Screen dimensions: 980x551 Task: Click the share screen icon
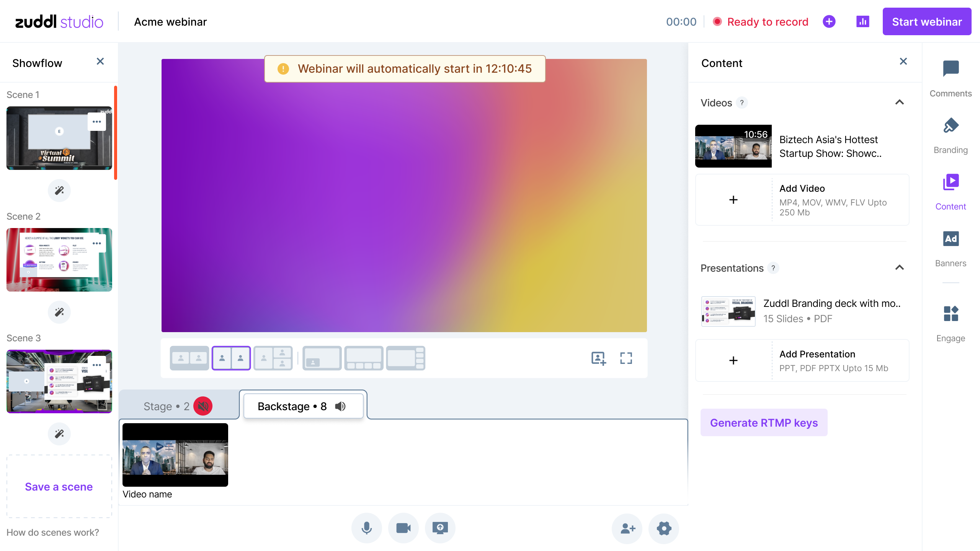[440, 528]
